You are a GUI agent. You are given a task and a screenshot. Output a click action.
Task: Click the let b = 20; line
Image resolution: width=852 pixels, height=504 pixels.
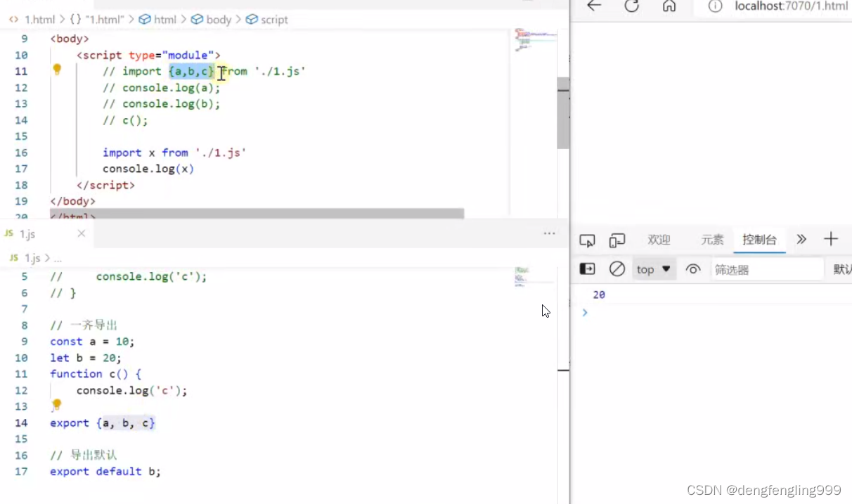(86, 358)
